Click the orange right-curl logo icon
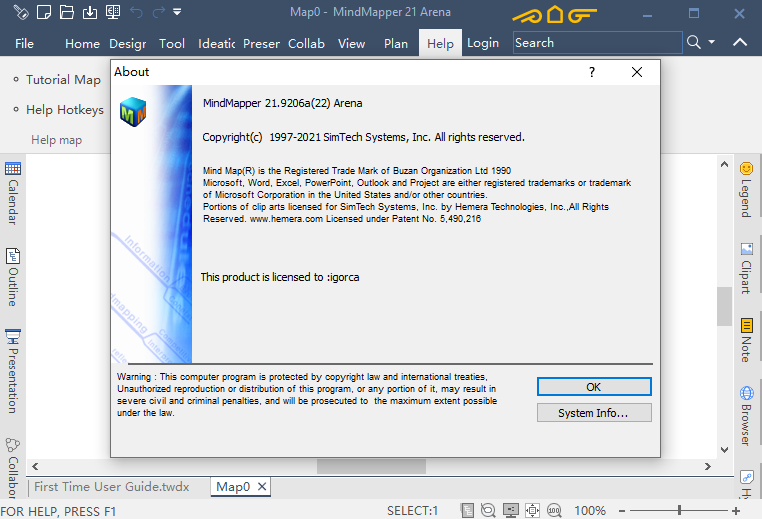 582,17
